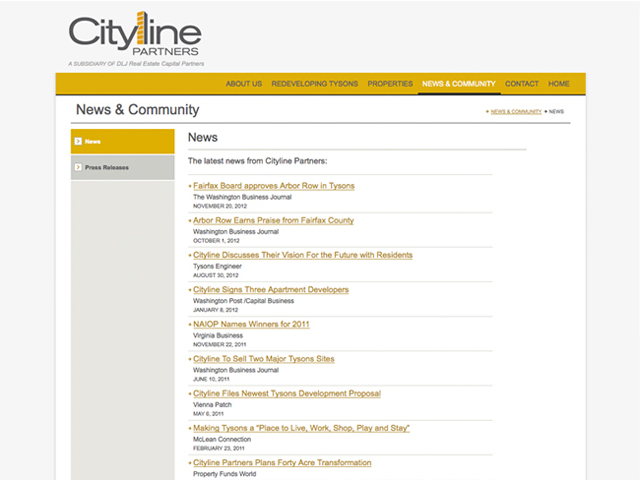Open NAIOP Names Winners for 2011
Screen dimensions: 640x480
tap(251, 324)
